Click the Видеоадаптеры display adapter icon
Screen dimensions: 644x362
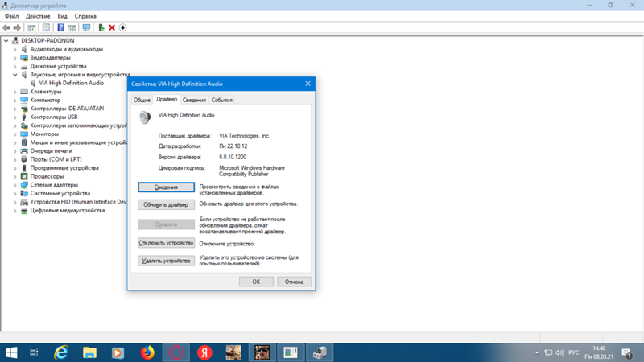click(x=24, y=58)
